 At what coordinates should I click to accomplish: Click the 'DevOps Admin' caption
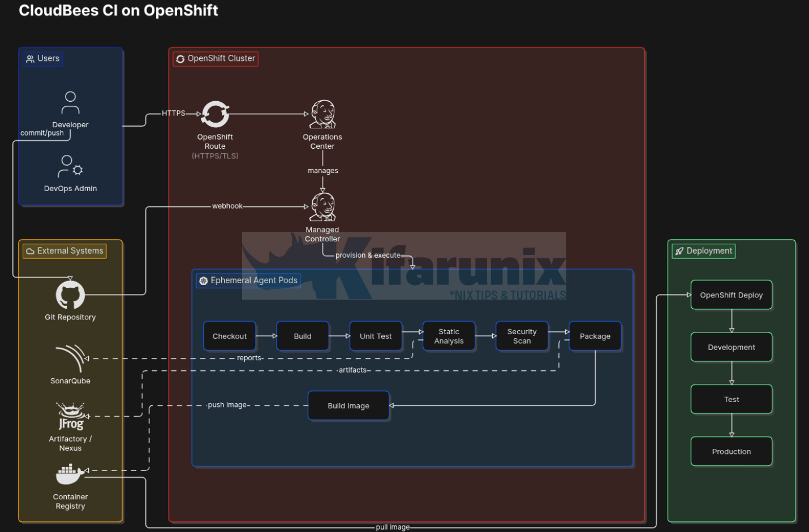pos(70,189)
